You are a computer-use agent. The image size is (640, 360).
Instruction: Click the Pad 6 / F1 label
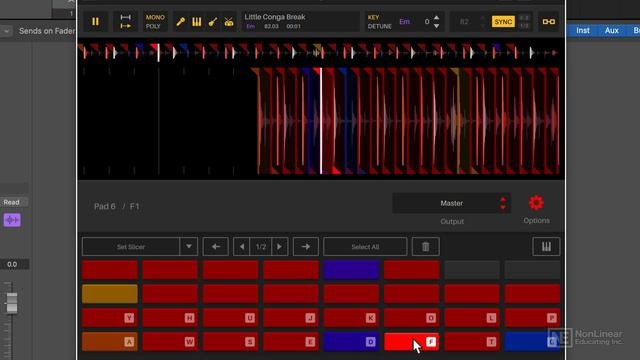117,207
